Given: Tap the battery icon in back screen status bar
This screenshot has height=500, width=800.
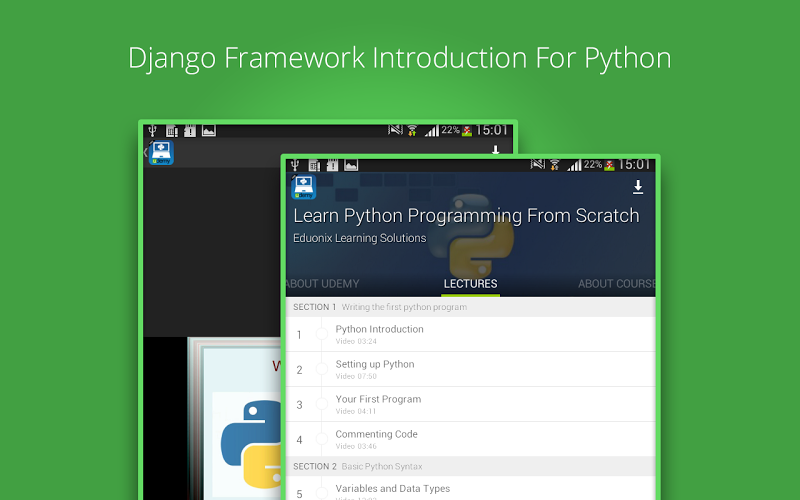Looking at the screenshot, I should [467, 131].
